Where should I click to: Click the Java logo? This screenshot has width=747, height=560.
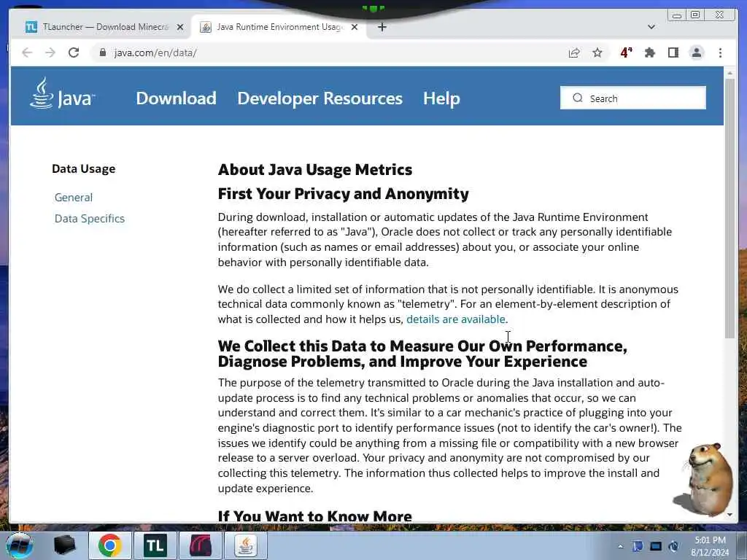pyautogui.click(x=62, y=94)
